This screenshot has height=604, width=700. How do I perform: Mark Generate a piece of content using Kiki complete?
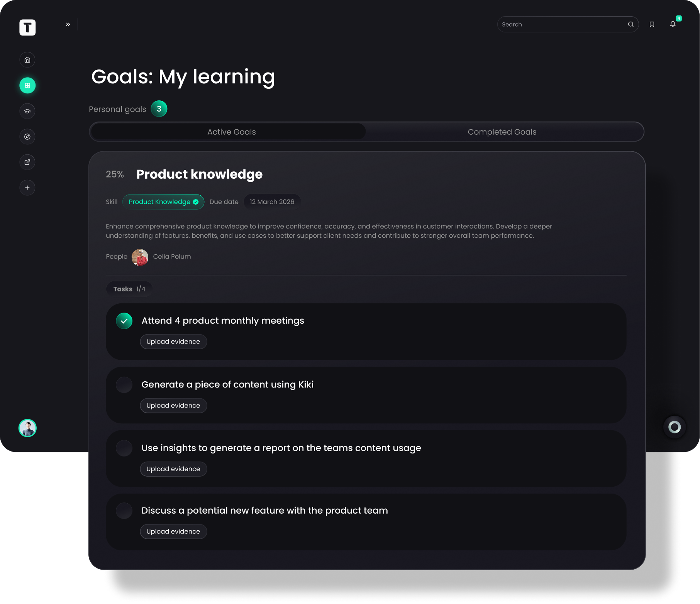click(x=124, y=384)
